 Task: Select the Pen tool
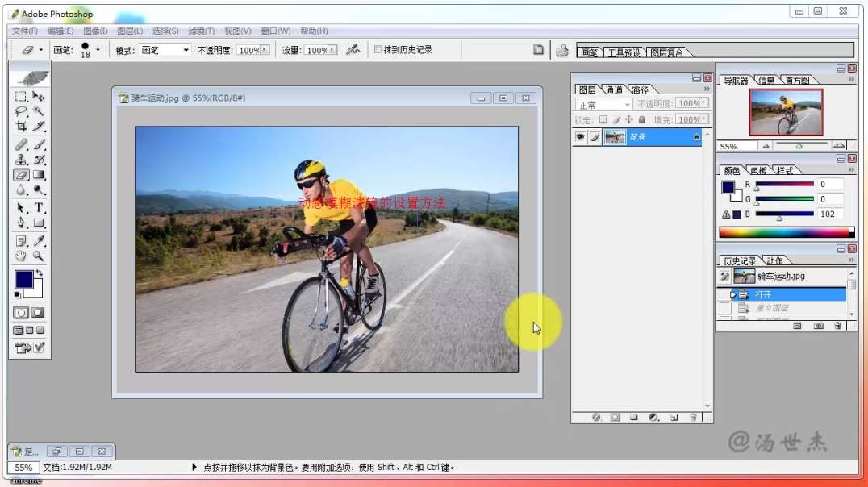click(x=21, y=223)
